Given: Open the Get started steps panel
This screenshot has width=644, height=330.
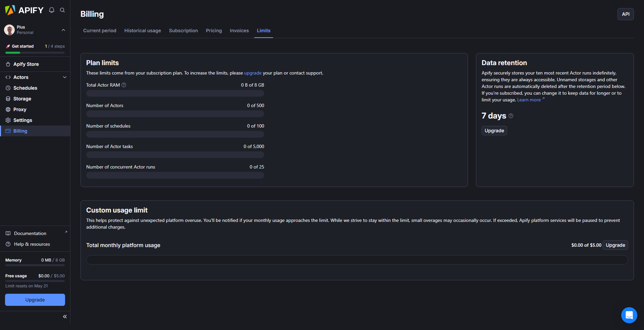Looking at the screenshot, I should 35,46.
